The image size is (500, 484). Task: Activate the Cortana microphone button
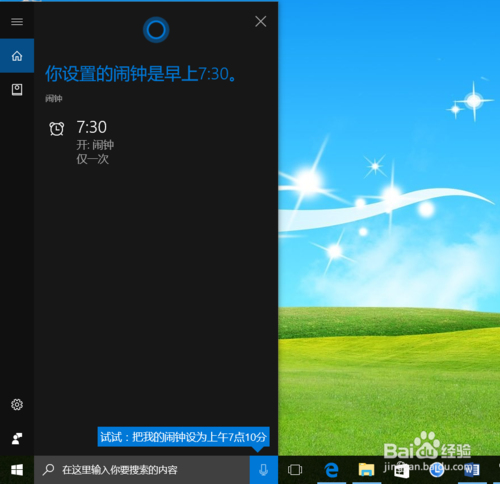coord(264,470)
